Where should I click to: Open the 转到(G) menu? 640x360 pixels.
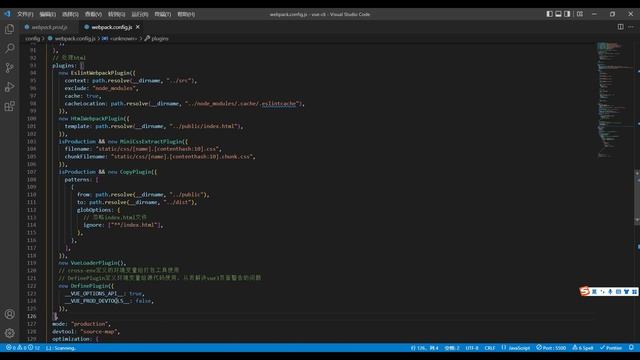coord(116,14)
